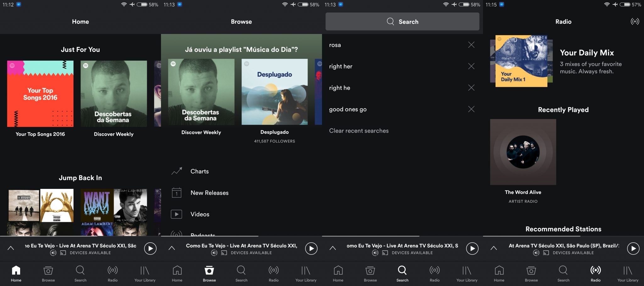This screenshot has width=644, height=286.
Task: Toggle playback on the Radio screen's mini player
Action: click(633, 249)
